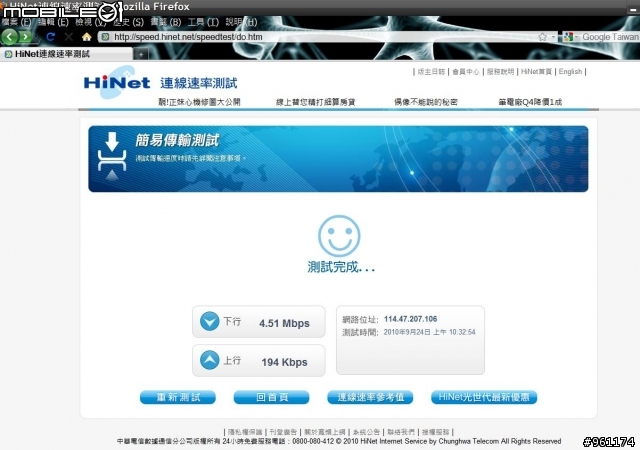Image resolution: width=640 pixels, height=450 pixels.
Task: Open the 檔案 (F) menu
Action: 17,22
